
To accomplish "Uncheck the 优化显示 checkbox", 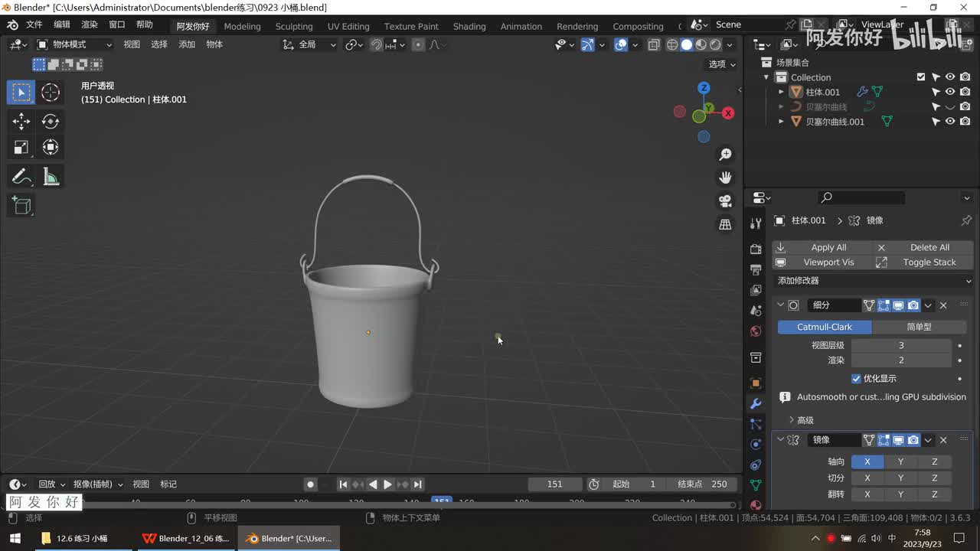I will point(856,379).
